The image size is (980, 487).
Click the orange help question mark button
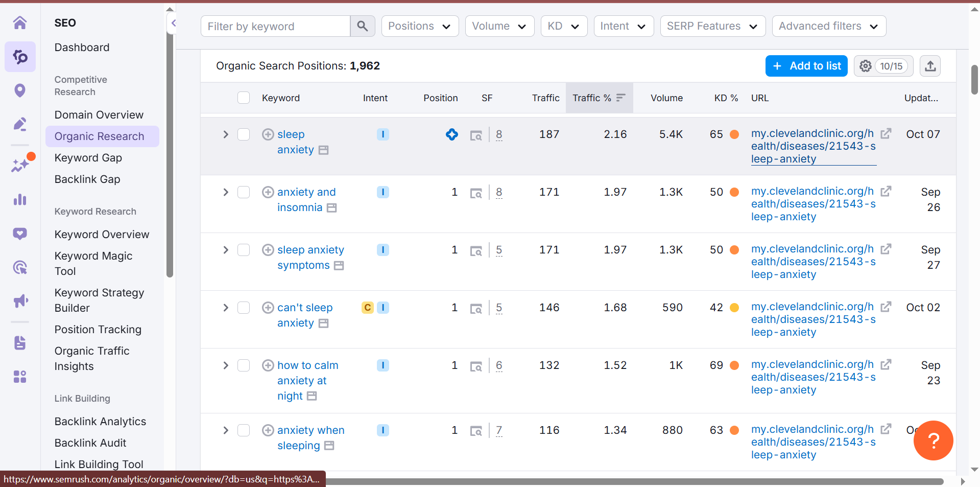[x=933, y=440]
